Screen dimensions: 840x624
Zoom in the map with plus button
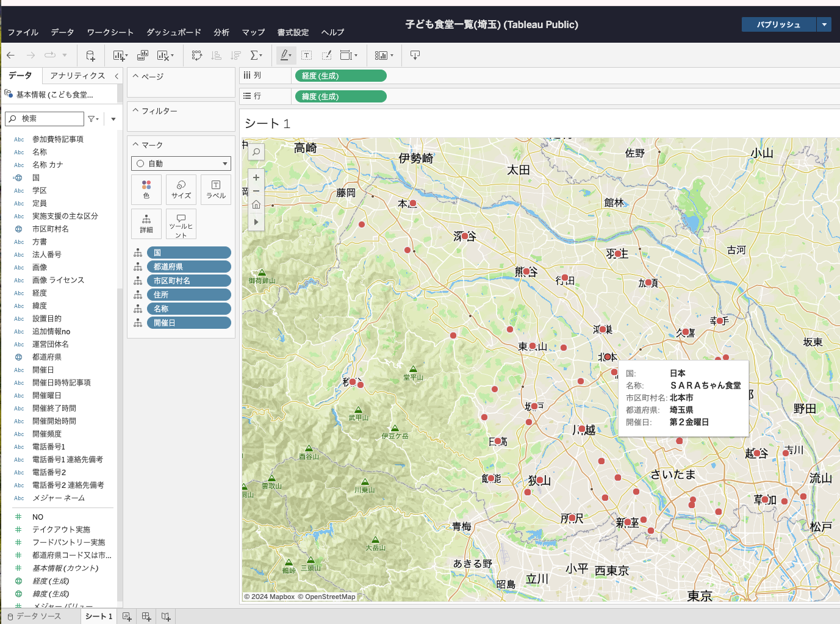[256, 178]
